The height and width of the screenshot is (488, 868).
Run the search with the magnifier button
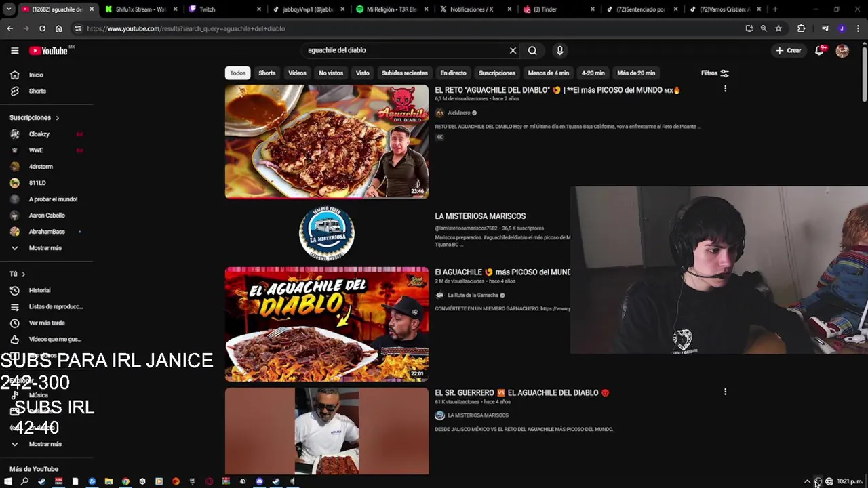[x=532, y=50]
